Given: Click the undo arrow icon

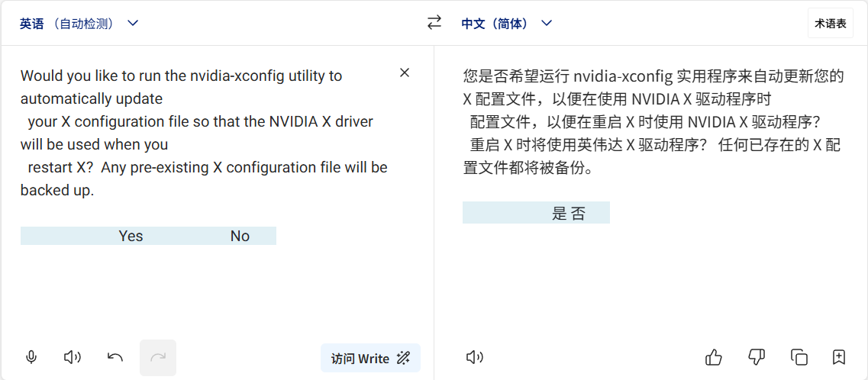Looking at the screenshot, I should [115, 357].
